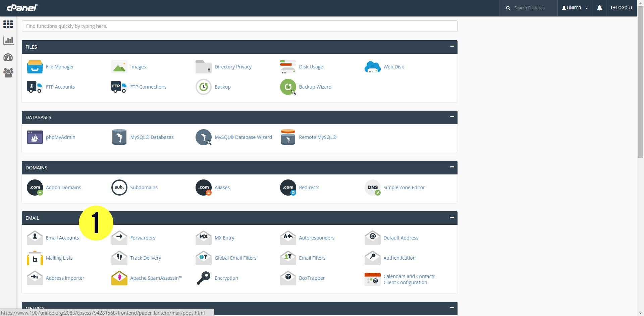Open the File Manager icon
Screen dimensions: 644x316
[35, 67]
